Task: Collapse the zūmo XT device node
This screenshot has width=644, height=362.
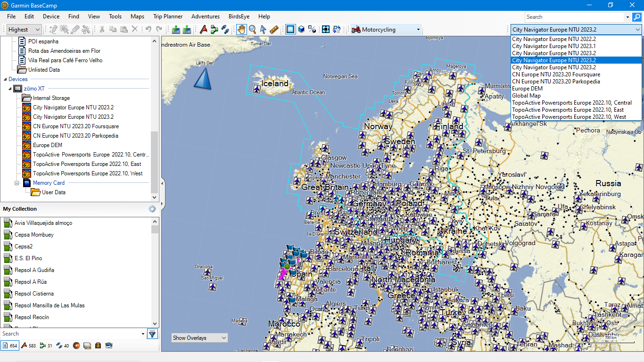Action: coord(9,89)
